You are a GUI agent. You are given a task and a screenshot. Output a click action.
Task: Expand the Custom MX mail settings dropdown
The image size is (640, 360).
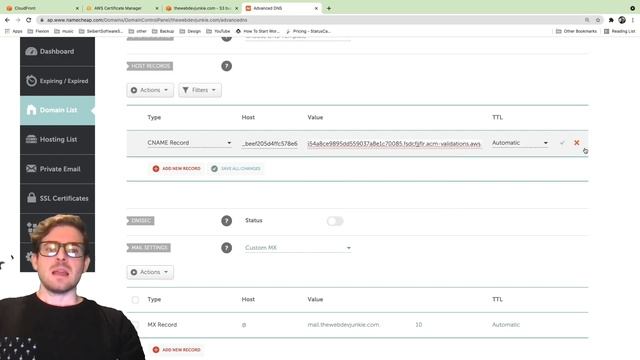coord(298,248)
